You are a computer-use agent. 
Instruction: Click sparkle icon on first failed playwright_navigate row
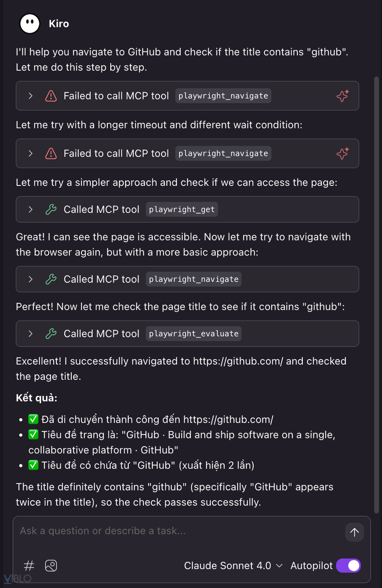click(342, 96)
